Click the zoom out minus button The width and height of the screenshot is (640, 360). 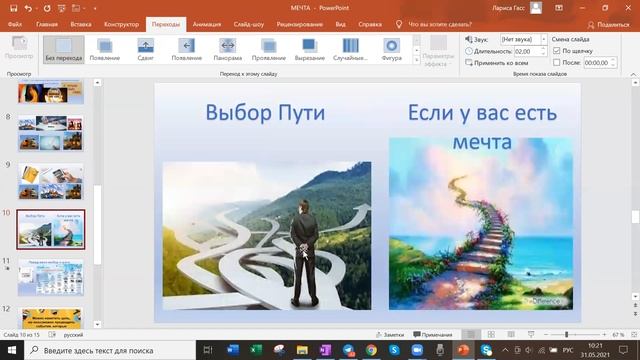(x=546, y=335)
